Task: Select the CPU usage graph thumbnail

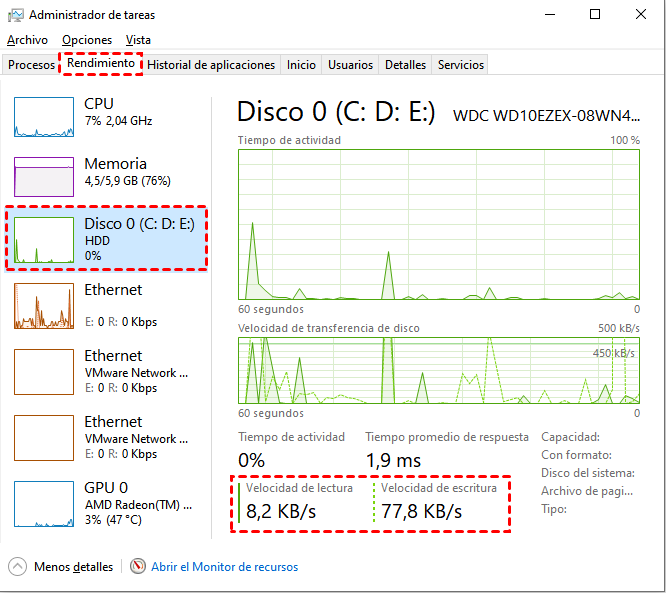Action: [44, 117]
